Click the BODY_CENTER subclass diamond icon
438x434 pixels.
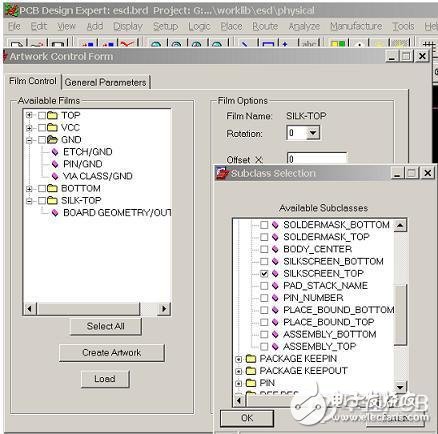tap(275, 249)
